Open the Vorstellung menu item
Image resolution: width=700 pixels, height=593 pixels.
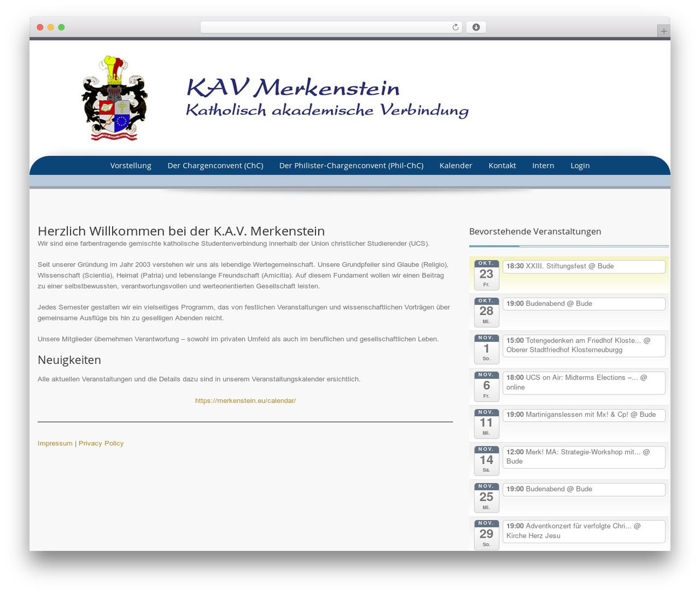(x=131, y=166)
